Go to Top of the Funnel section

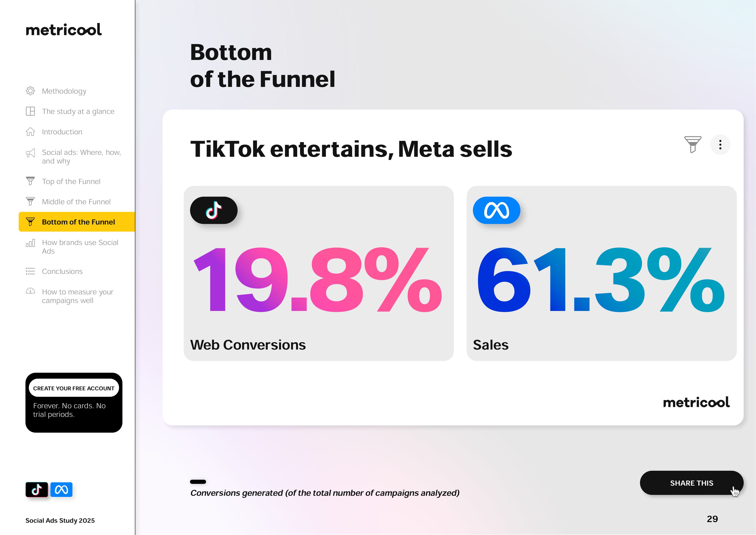point(71,182)
